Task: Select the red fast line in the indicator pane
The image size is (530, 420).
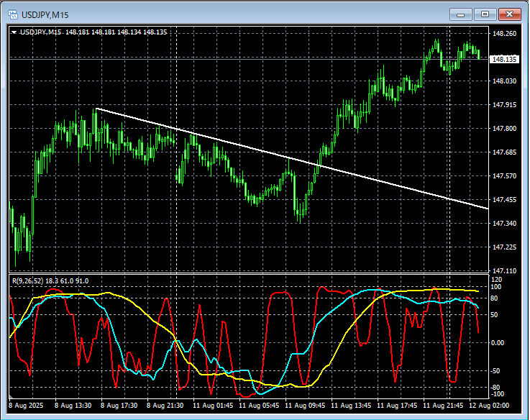Action: (x=266, y=324)
